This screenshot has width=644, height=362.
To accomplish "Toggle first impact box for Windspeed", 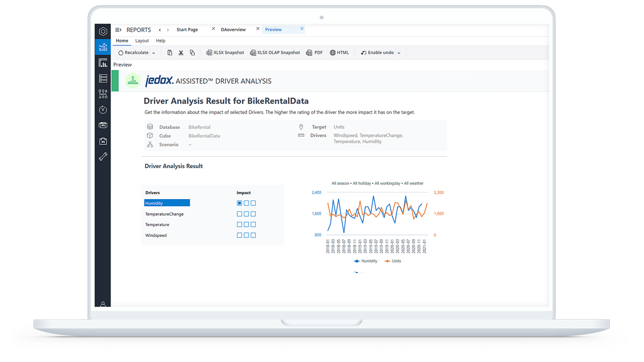I will click(x=239, y=235).
